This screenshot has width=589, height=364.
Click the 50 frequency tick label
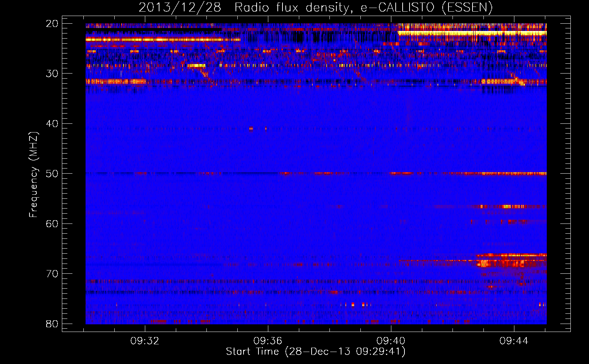tap(52, 174)
